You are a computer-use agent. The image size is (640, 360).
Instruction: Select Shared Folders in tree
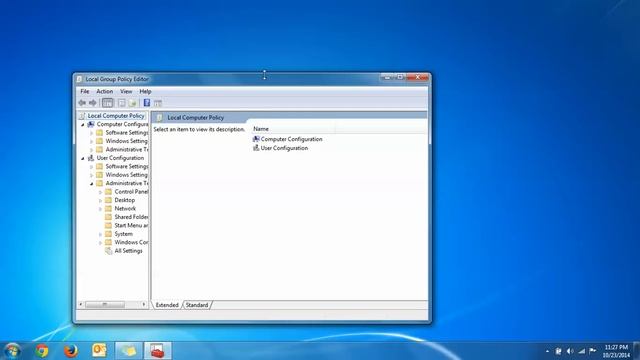click(131, 217)
